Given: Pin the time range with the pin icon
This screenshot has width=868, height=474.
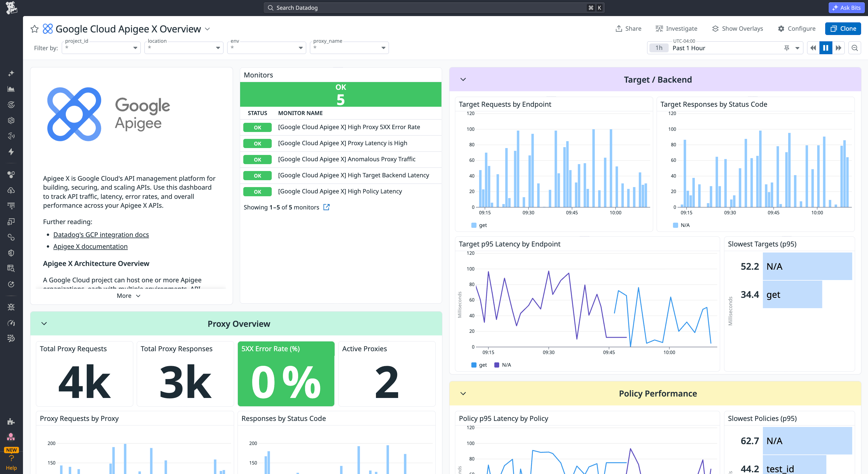Looking at the screenshot, I should pyautogui.click(x=786, y=48).
